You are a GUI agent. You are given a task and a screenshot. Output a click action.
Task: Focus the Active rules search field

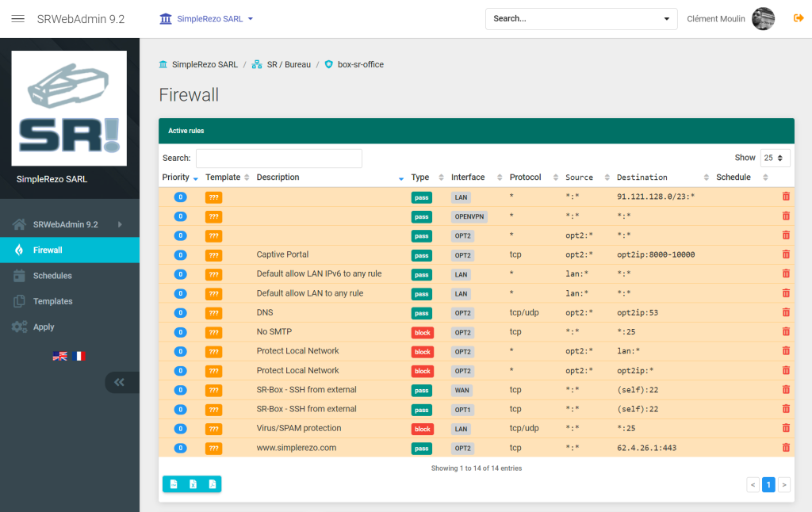[x=278, y=158]
